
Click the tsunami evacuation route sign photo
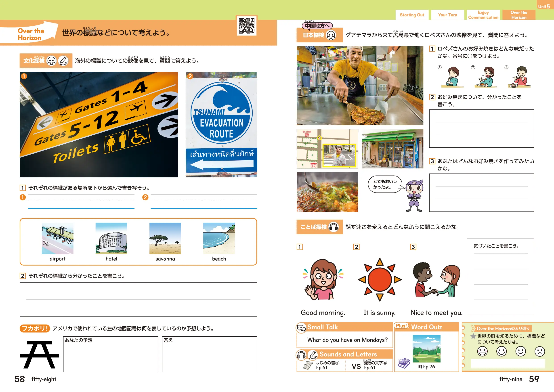coord(221,125)
